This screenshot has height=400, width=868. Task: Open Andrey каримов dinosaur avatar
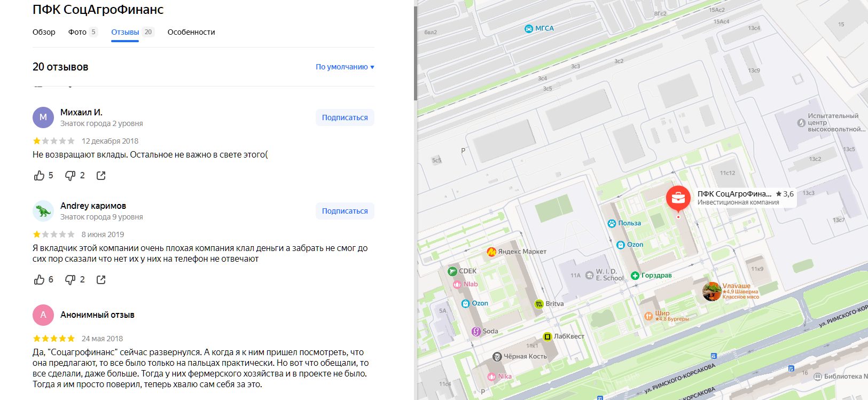coord(43,211)
